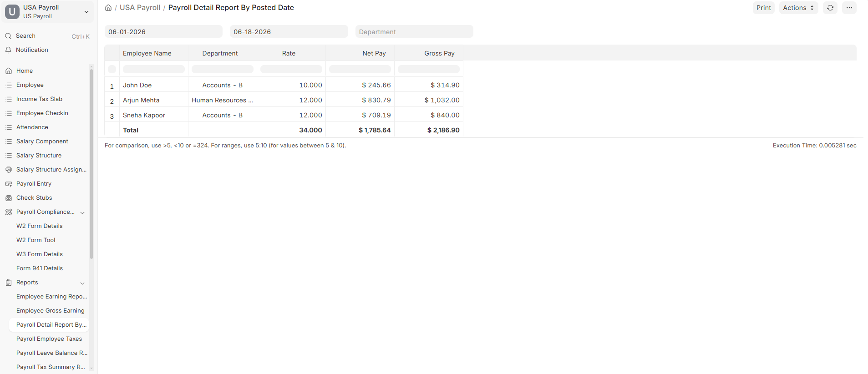The image size is (868, 374).
Task: Click the Employee Checkin list icon
Action: click(9, 113)
